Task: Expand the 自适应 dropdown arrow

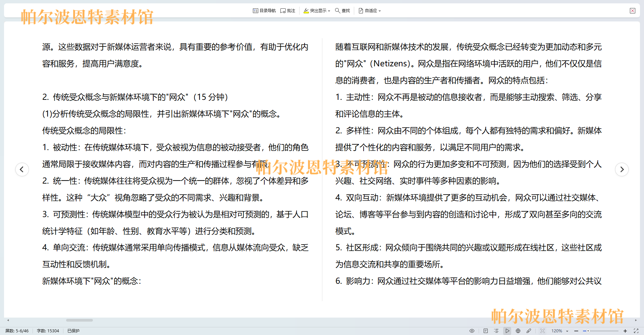Action: pyautogui.click(x=380, y=11)
